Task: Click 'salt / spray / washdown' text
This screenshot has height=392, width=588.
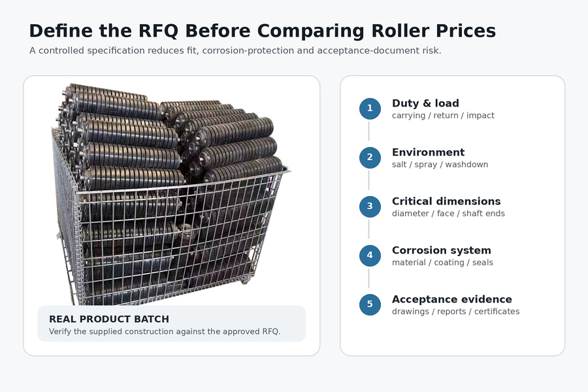Action: click(440, 165)
